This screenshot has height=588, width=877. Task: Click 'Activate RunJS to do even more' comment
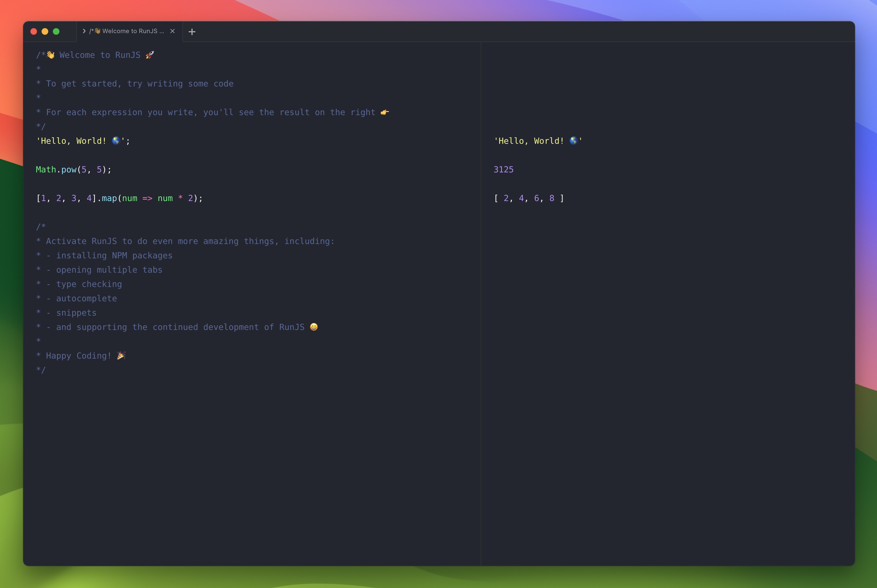point(185,241)
